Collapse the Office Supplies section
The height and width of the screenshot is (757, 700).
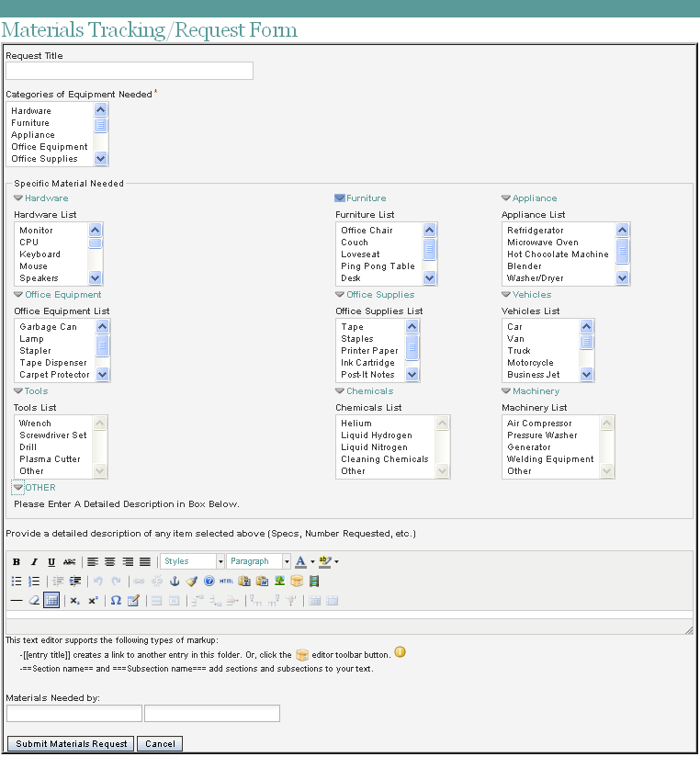point(340,295)
